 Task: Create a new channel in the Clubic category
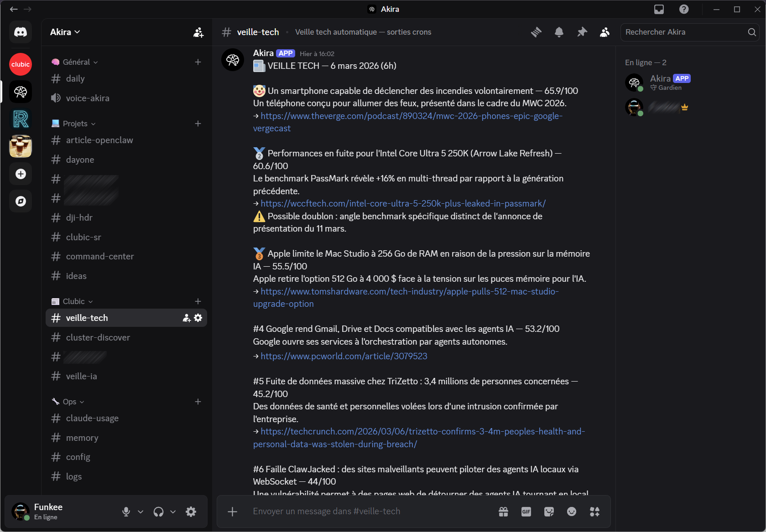pyautogui.click(x=198, y=301)
